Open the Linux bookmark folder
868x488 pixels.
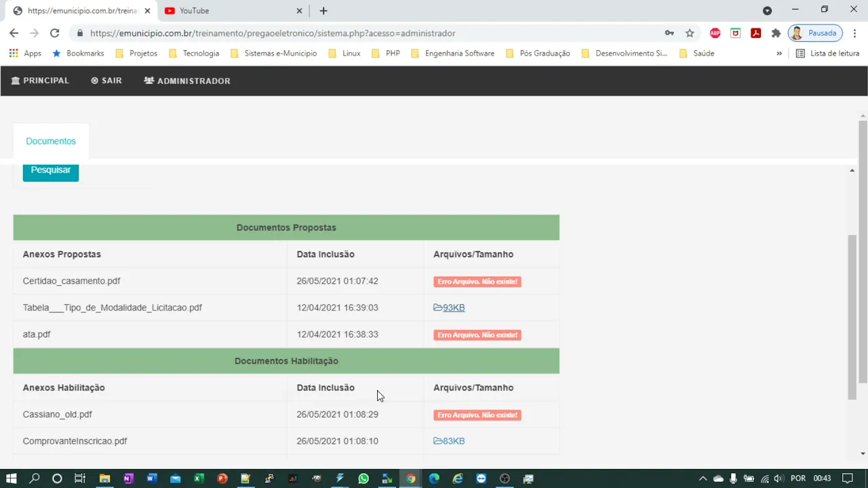[x=344, y=54]
